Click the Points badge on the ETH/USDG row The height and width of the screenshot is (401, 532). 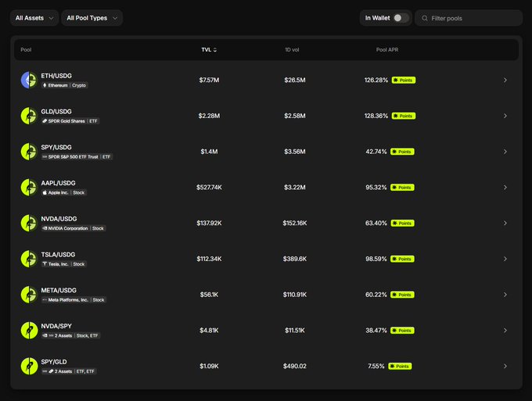[x=404, y=81]
